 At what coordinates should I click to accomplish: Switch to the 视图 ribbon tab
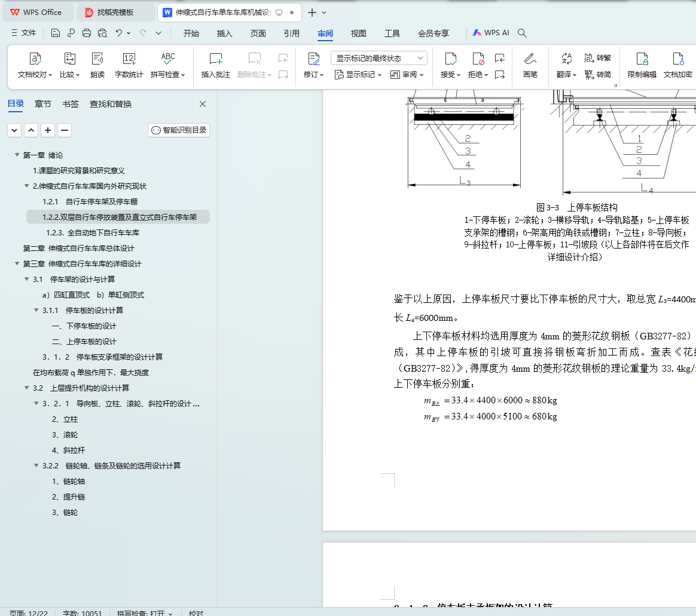(359, 33)
